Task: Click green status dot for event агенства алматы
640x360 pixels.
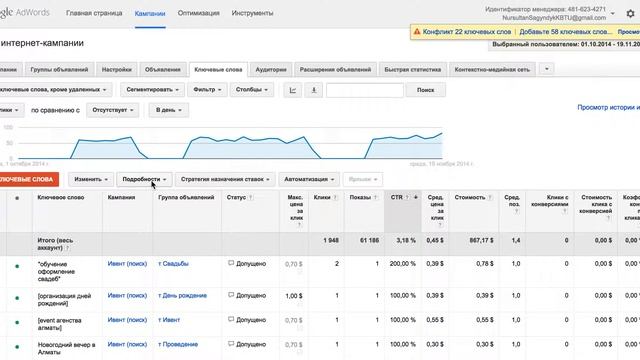Action: tap(17, 322)
